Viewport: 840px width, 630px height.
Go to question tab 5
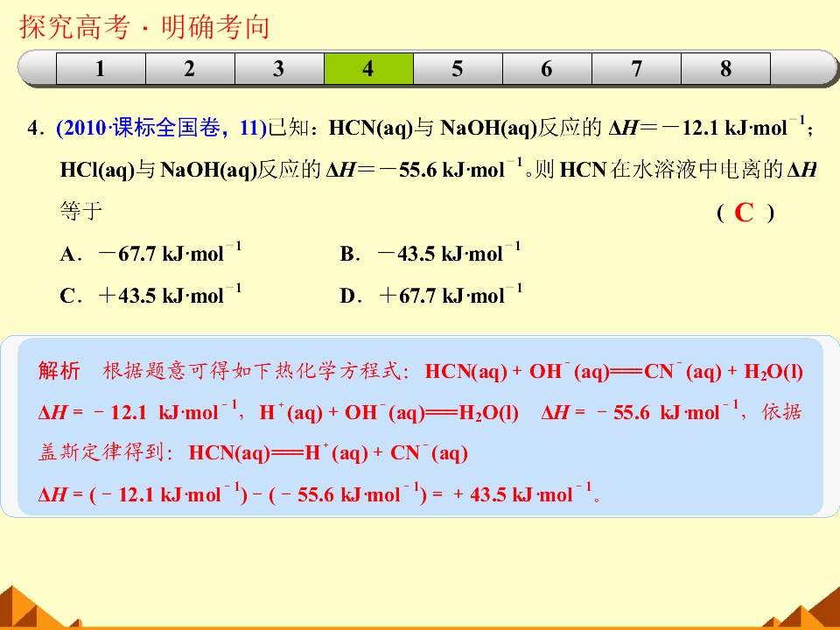tap(458, 68)
